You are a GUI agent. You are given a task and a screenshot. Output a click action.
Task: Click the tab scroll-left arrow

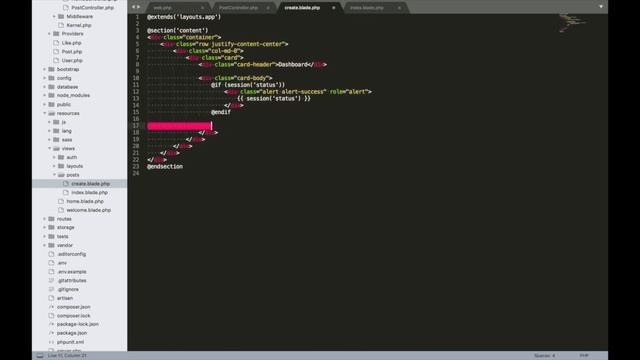(133, 7)
